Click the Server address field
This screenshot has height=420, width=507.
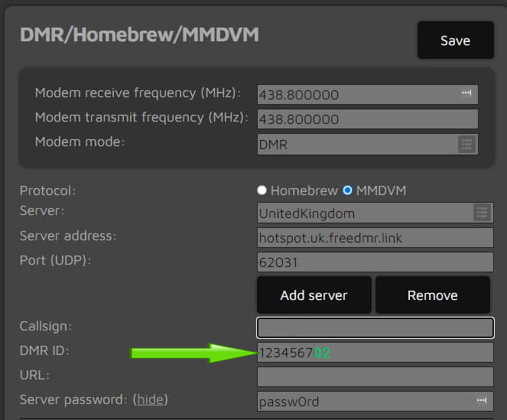[x=375, y=237]
